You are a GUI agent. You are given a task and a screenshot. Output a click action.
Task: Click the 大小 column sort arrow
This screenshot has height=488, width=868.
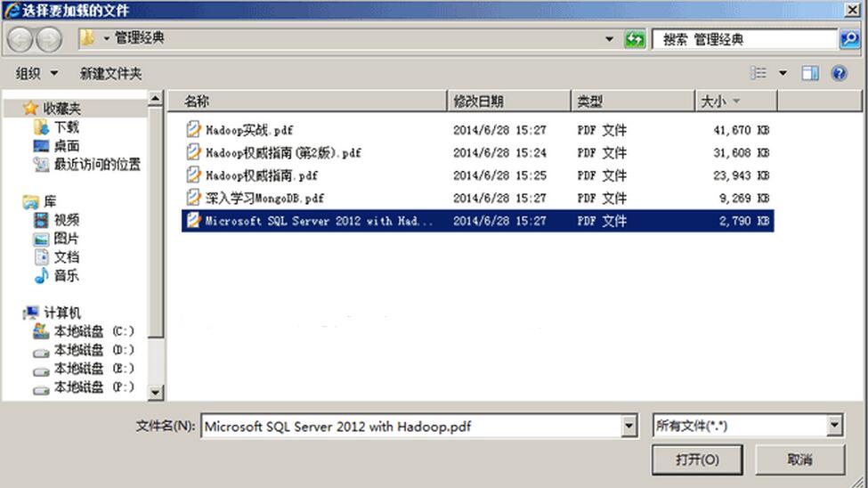[x=736, y=101]
